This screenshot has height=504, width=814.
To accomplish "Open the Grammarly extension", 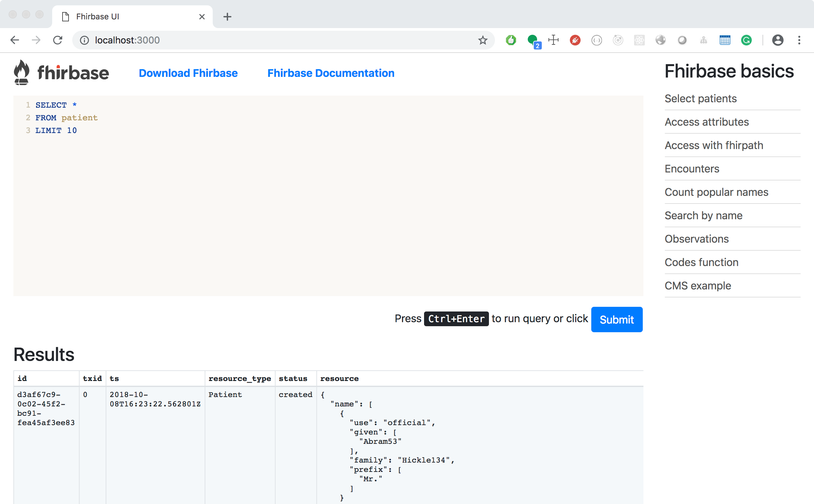I will (746, 40).
